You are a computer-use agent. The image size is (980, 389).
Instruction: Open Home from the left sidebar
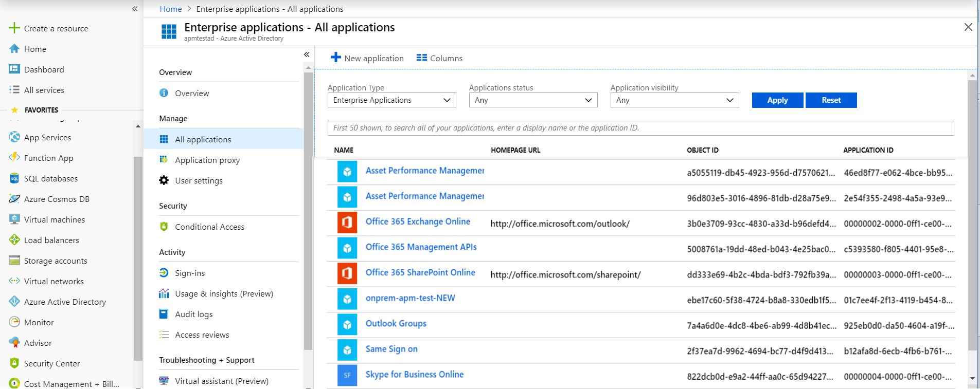click(x=35, y=49)
